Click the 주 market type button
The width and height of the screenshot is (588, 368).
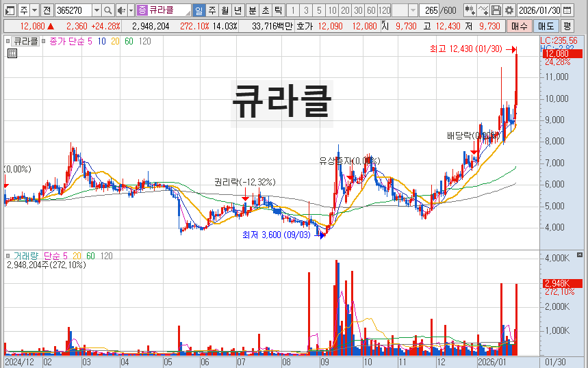coord(24,10)
